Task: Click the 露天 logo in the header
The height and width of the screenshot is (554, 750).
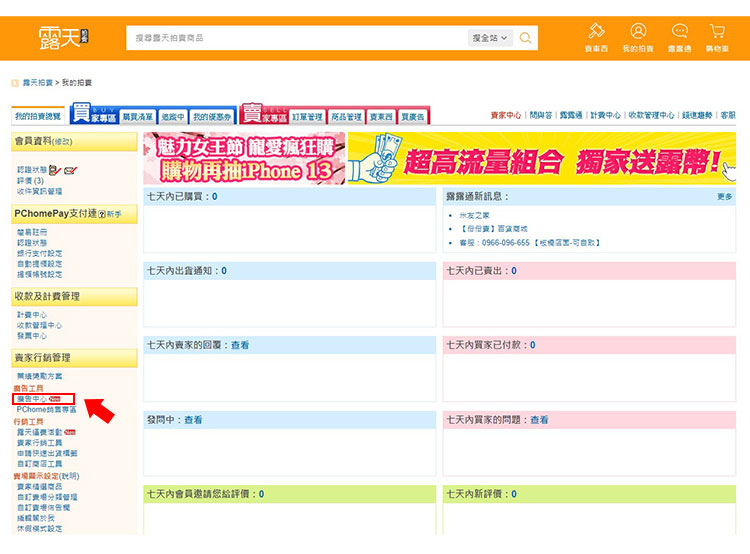Action: click(63, 38)
